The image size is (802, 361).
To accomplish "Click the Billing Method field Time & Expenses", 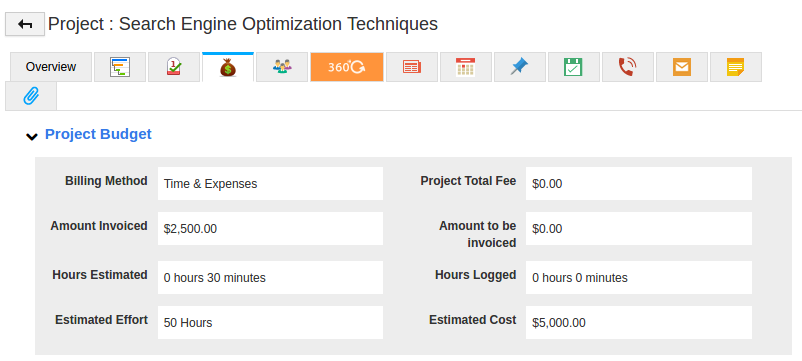I will coord(270,184).
